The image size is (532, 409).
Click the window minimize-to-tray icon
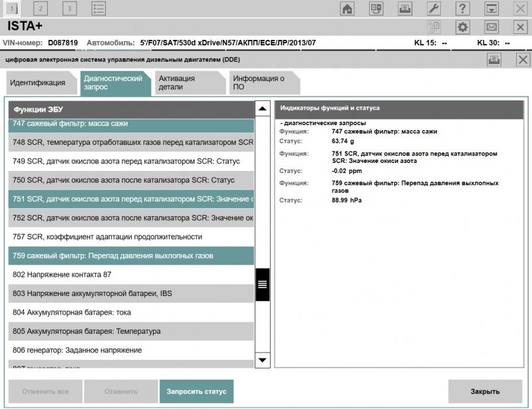pos(491,9)
